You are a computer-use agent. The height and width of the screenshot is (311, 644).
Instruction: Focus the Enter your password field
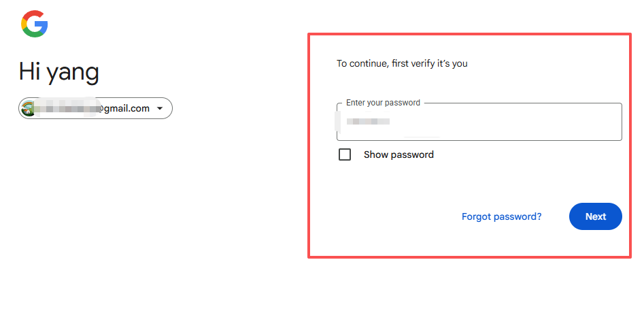(x=479, y=122)
